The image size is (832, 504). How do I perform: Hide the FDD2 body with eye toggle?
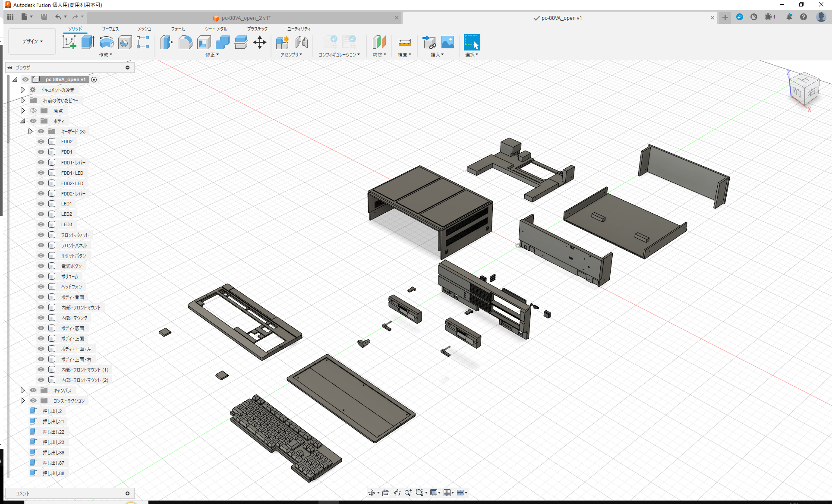click(x=41, y=141)
